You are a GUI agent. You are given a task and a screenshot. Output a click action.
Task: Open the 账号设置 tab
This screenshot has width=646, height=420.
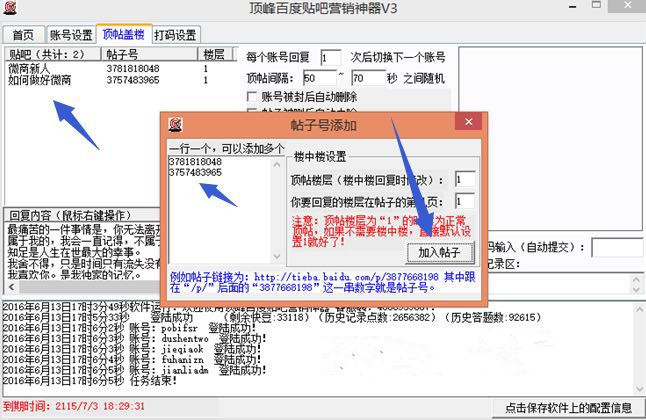pos(71,35)
